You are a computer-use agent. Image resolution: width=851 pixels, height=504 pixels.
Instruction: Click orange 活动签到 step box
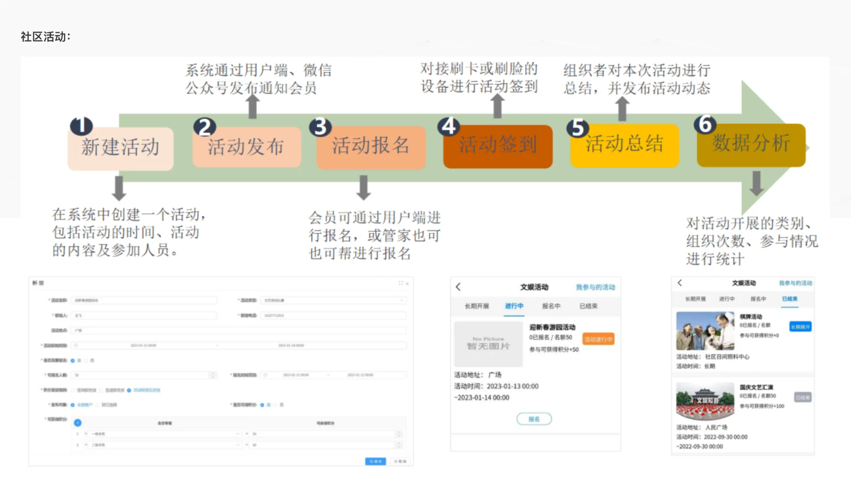497,146
